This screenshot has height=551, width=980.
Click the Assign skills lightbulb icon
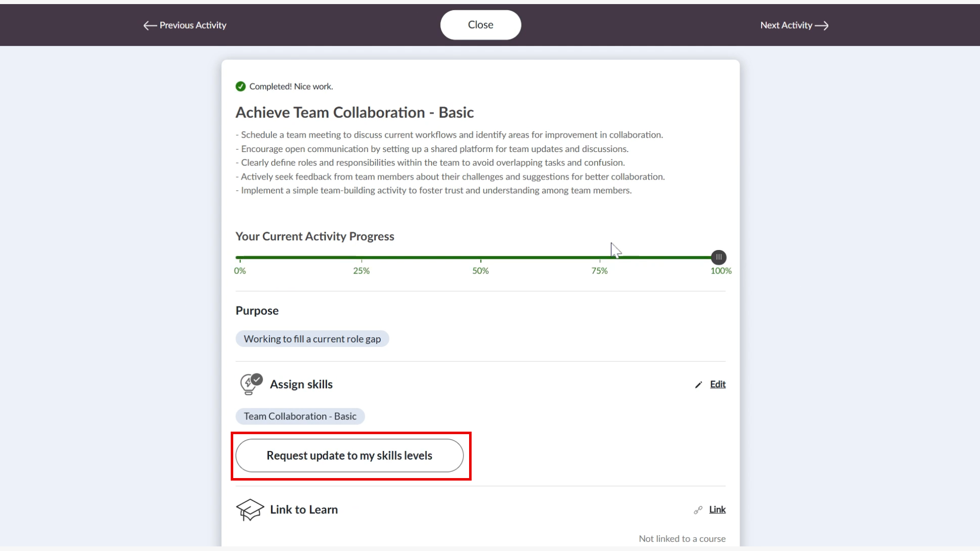(x=250, y=385)
